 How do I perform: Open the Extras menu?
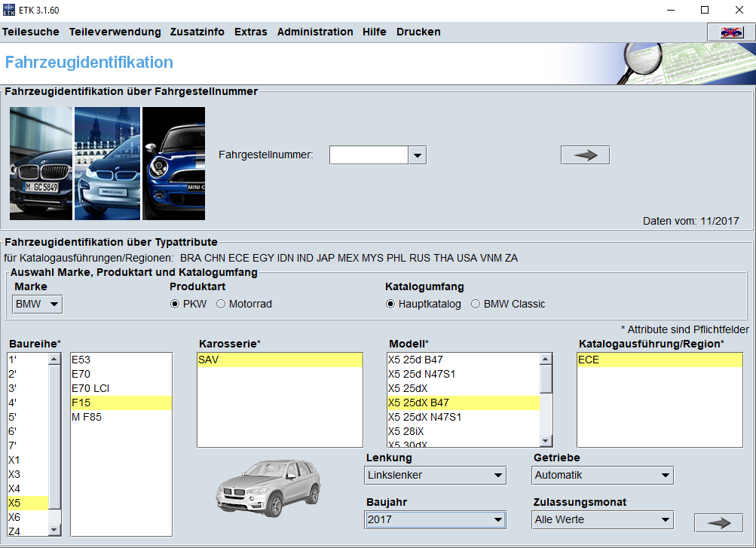(250, 32)
